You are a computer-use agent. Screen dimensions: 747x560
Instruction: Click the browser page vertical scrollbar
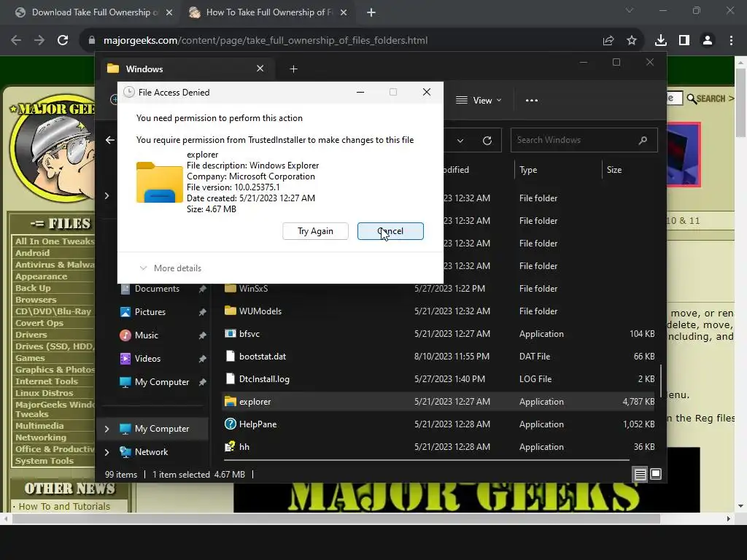pyautogui.click(x=740, y=101)
